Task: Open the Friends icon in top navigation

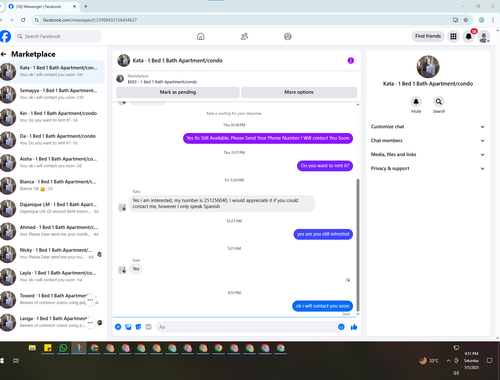Action: pos(244,36)
